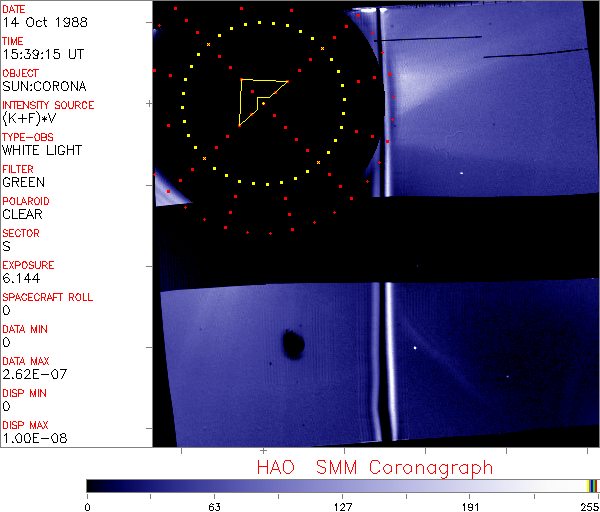Select the 14 Oct 1988 date value

37,23
